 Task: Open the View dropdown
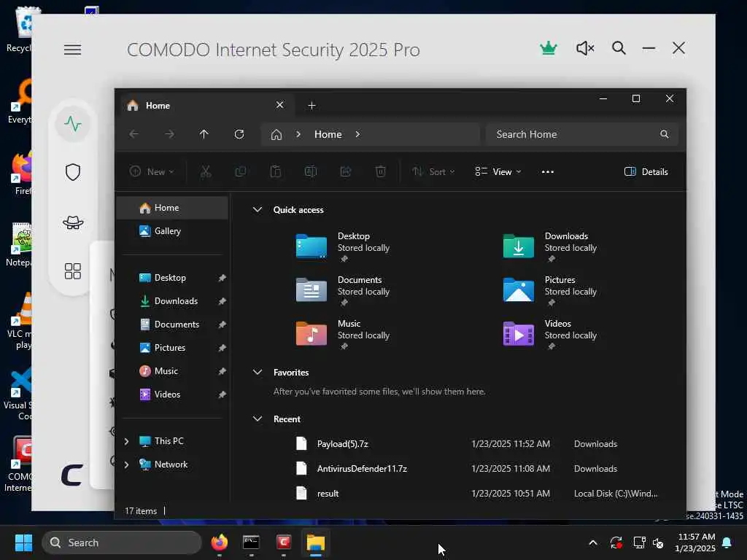click(498, 172)
